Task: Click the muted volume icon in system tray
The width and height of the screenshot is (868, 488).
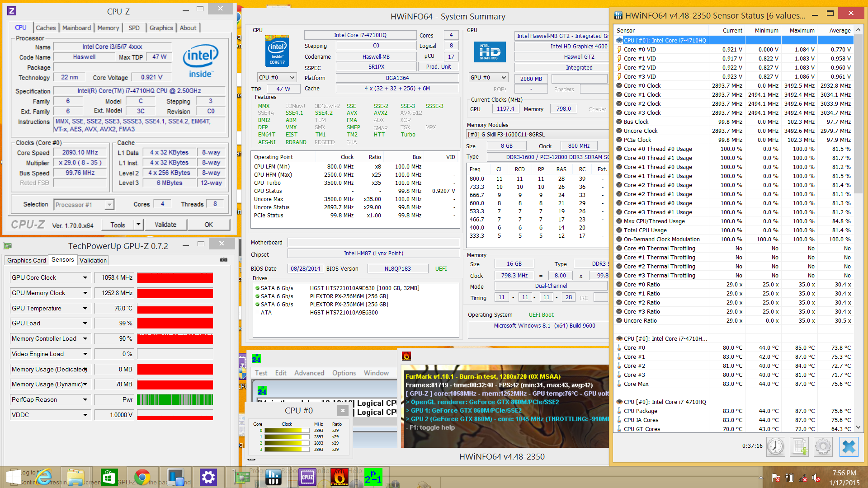Action: click(816, 478)
